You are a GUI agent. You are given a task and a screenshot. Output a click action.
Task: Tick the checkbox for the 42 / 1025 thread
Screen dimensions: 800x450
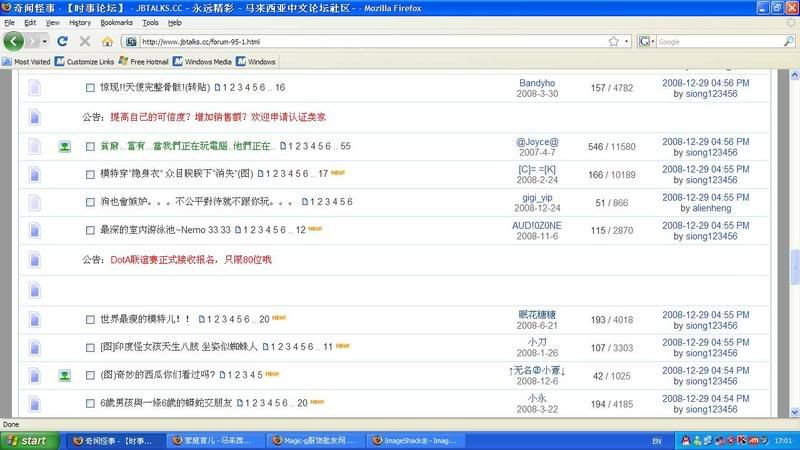pyautogui.click(x=90, y=375)
